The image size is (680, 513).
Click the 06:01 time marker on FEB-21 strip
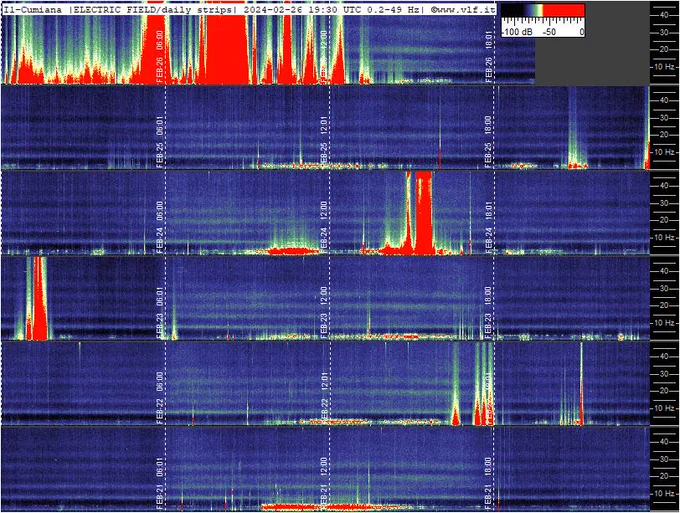pos(160,465)
